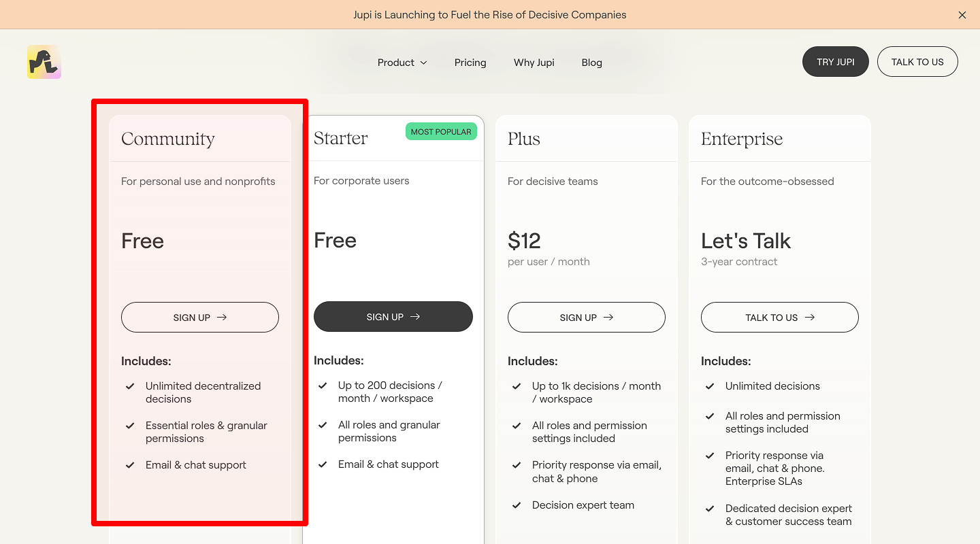Click TALK TO US in the top navigation

[x=917, y=61]
